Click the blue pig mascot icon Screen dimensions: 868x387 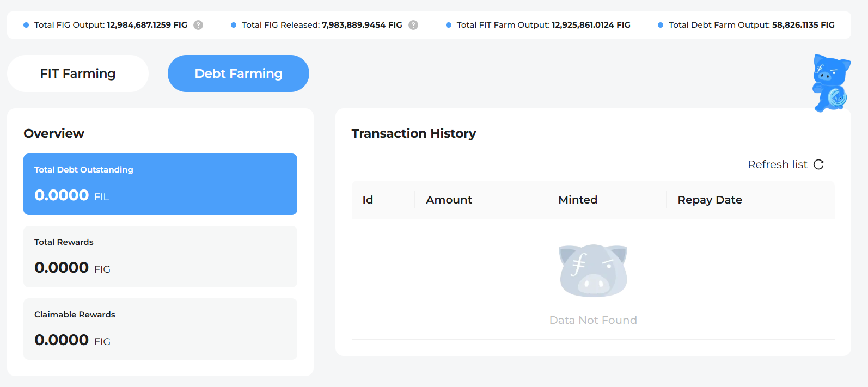[830, 83]
